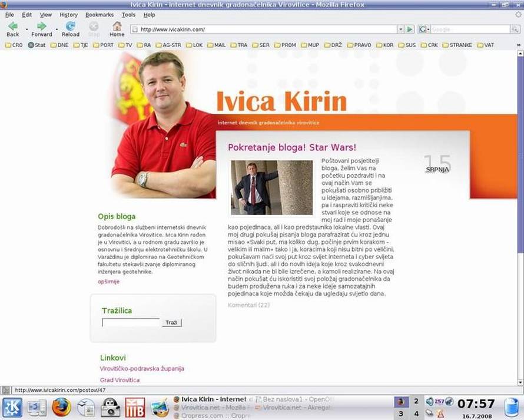Open the Virovitičko-podravska županija link
This screenshot has width=524, height=420.
142,369
